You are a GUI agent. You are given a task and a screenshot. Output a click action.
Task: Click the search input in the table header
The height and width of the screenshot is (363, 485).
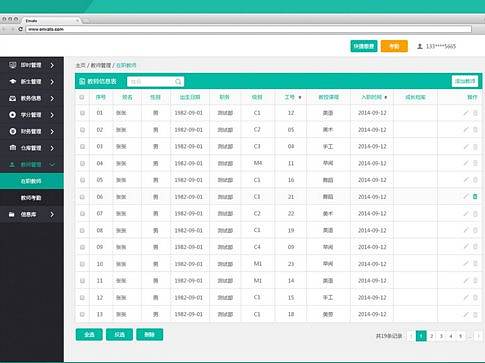[155, 82]
